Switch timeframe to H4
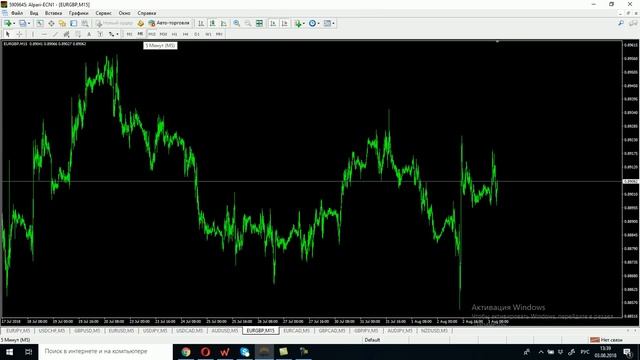The image size is (640, 360). coord(185,34)
